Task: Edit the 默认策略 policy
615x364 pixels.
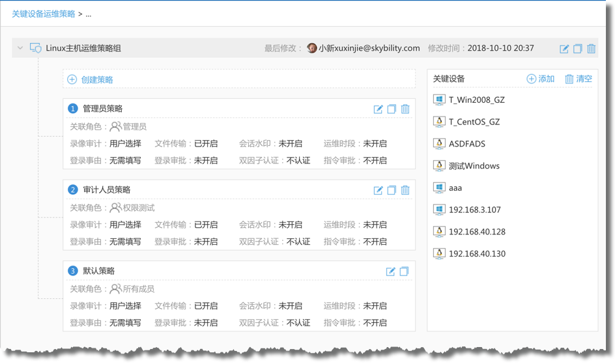Action: pyautogui.click(x=390, y=272)
